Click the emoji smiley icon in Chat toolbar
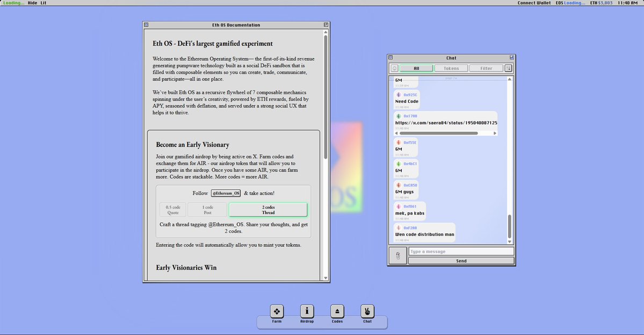This screenshot has width=644, height=335. point(395,68)
